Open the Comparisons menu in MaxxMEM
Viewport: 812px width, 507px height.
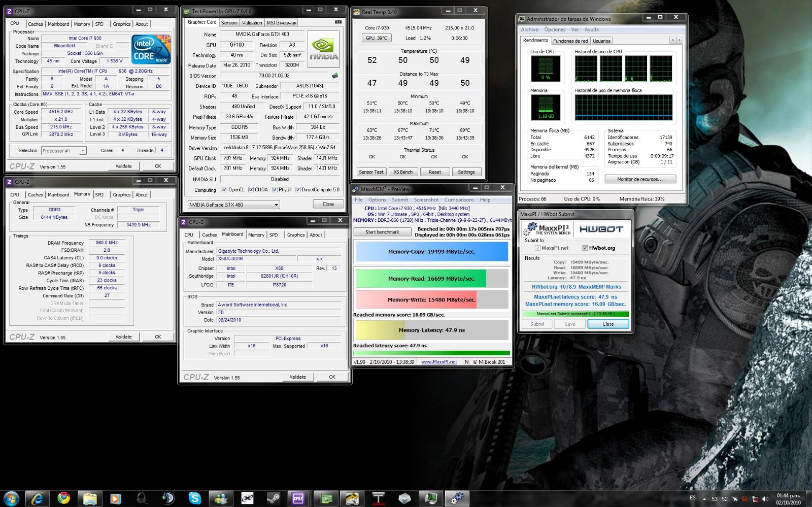(x=459, y=200)
